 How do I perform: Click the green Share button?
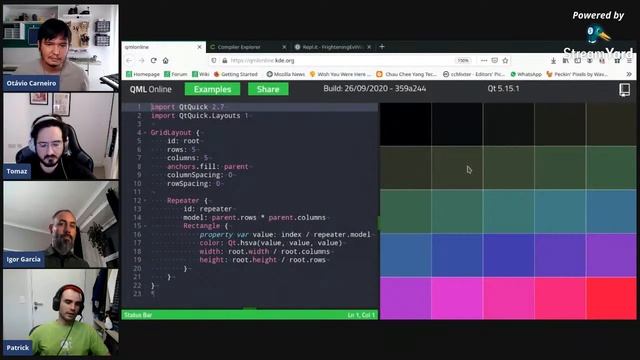[268, 89]
